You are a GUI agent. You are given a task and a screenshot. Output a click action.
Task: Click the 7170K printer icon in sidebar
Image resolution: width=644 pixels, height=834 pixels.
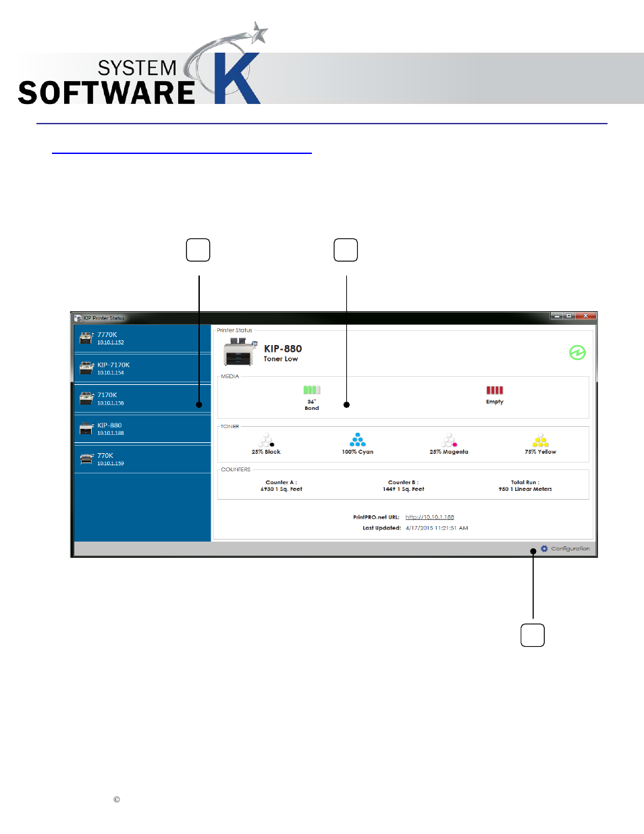coord(86,398)
